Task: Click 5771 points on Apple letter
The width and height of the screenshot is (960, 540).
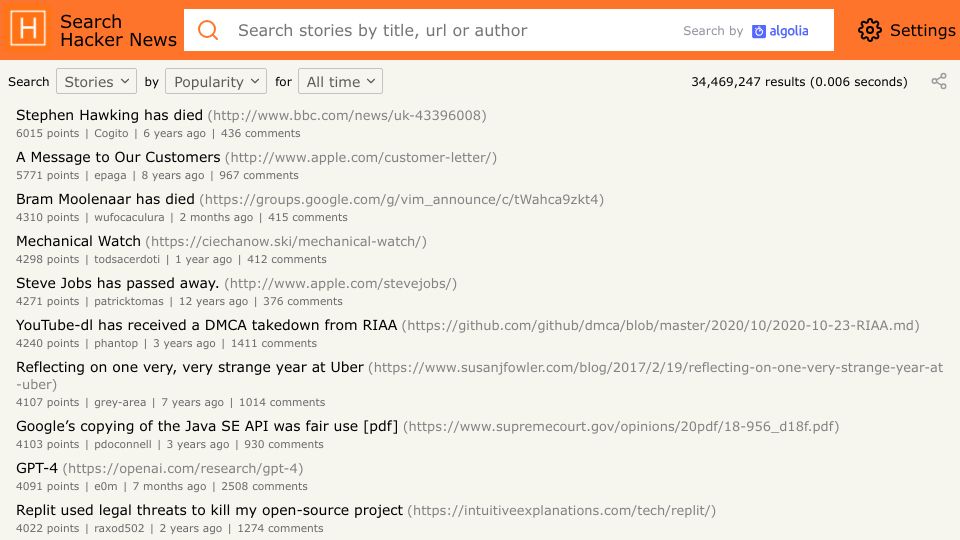Action: click(x=48, y=176)
